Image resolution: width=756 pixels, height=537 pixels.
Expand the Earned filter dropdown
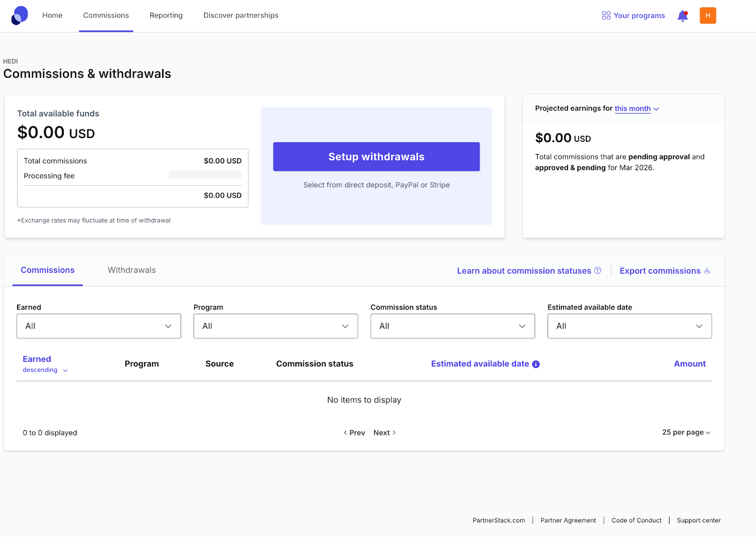click(x=99, y=326)
